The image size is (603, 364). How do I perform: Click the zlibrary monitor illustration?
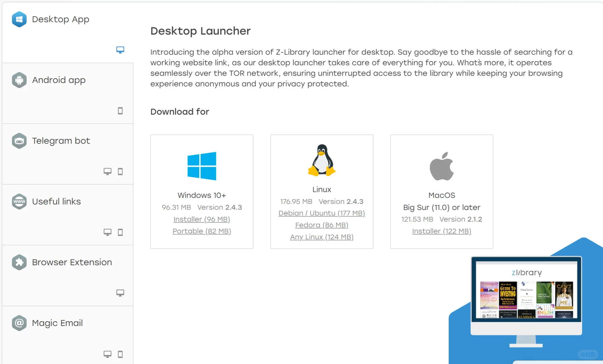(x=526, y=302)
